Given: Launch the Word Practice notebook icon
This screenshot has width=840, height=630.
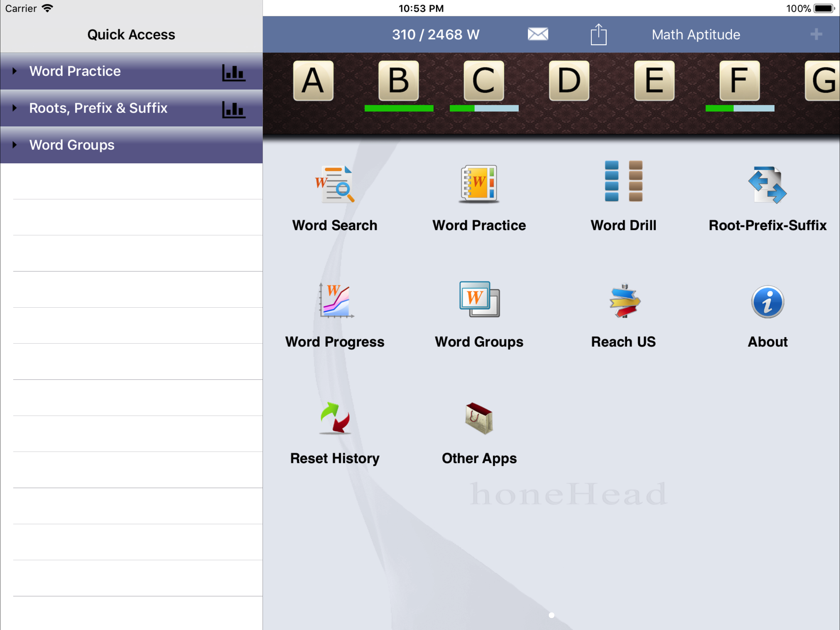Looking at the screenshot, I should 479,184.
